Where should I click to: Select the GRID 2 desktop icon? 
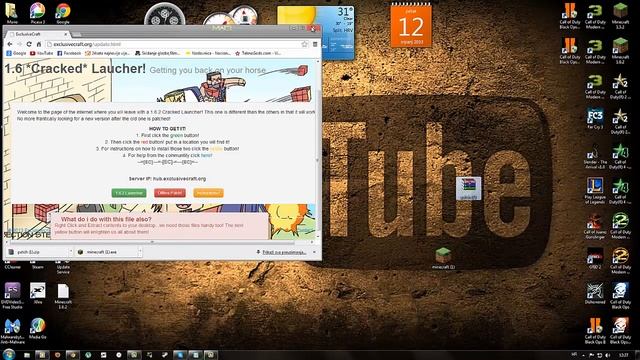click(x=595, y=259)
